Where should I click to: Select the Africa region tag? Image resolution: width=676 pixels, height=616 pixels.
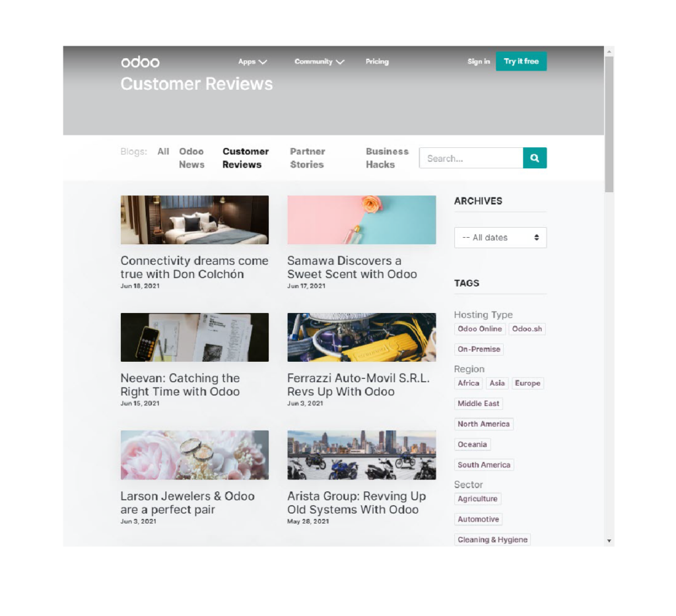[468, 383]
